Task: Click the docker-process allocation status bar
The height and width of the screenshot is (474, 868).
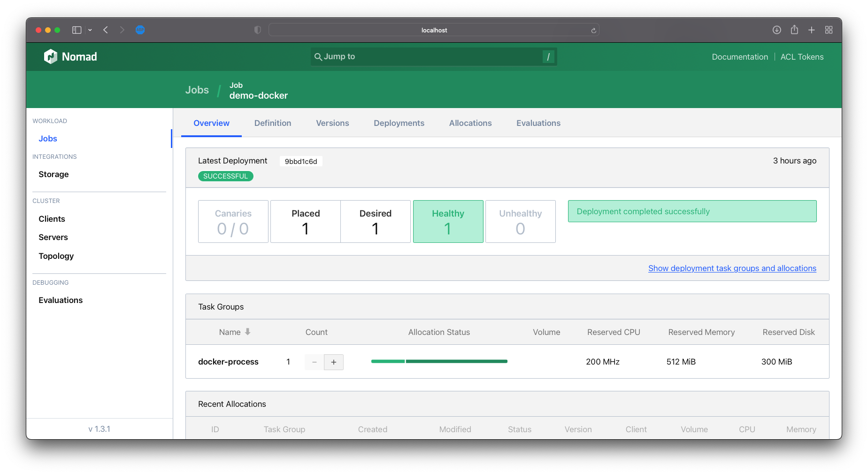Action: click(439, 361)
